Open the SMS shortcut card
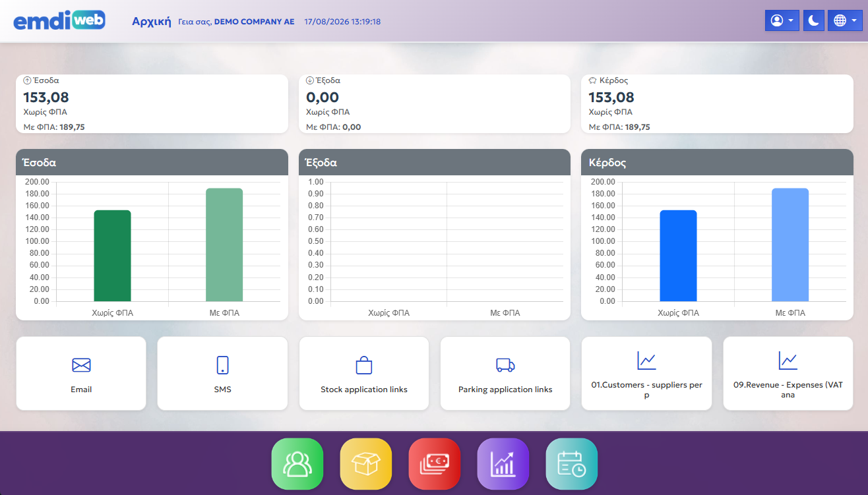Image resolution: width=868 pixels, height=495 pixels. (x=223, y=374)
